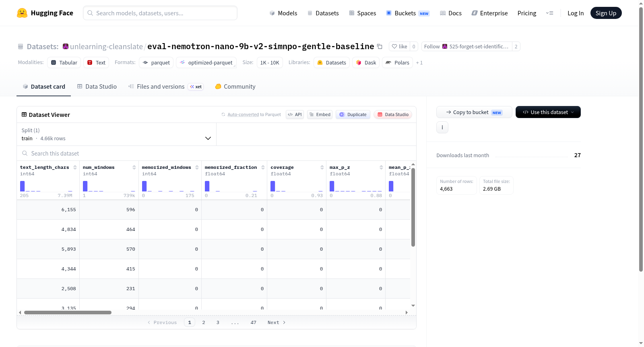This screenshot has height=347, width=644.
Task: Expand the train split selector
Action: 116,134
